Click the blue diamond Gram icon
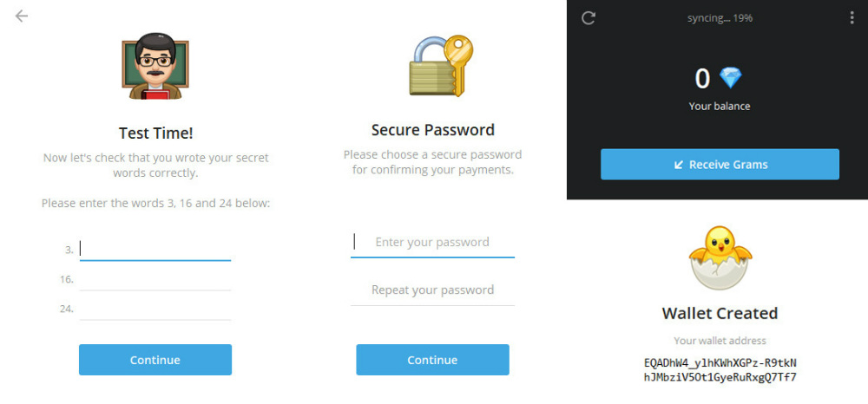Screen dimensions: 868x404 [x=730, y=79]
